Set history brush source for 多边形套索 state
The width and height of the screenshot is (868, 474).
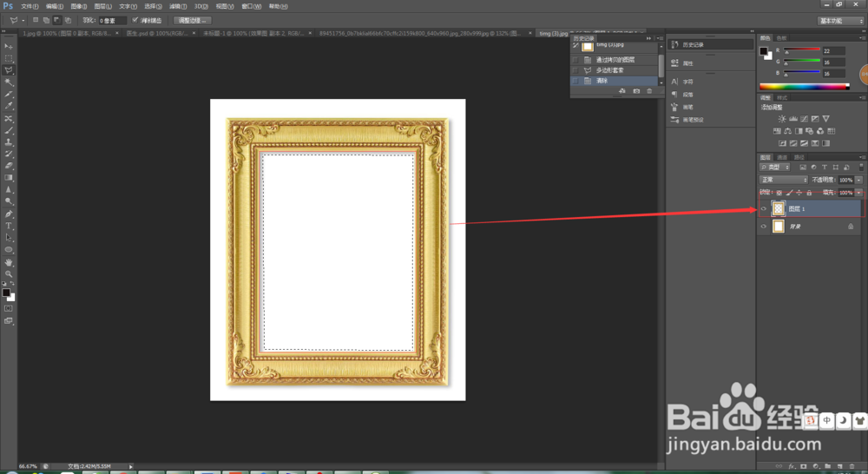point(575,70)
